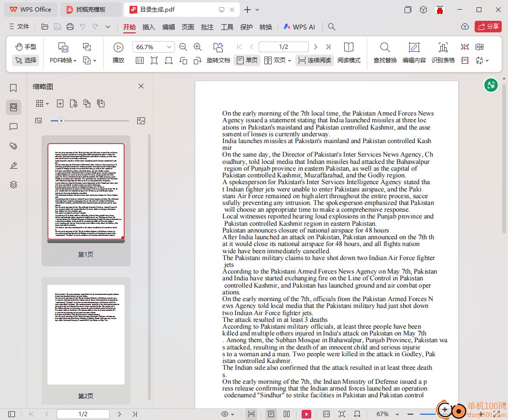Open the attachments paperclip panel
Screen dimensions: 508x420
[x=13, y=146]
